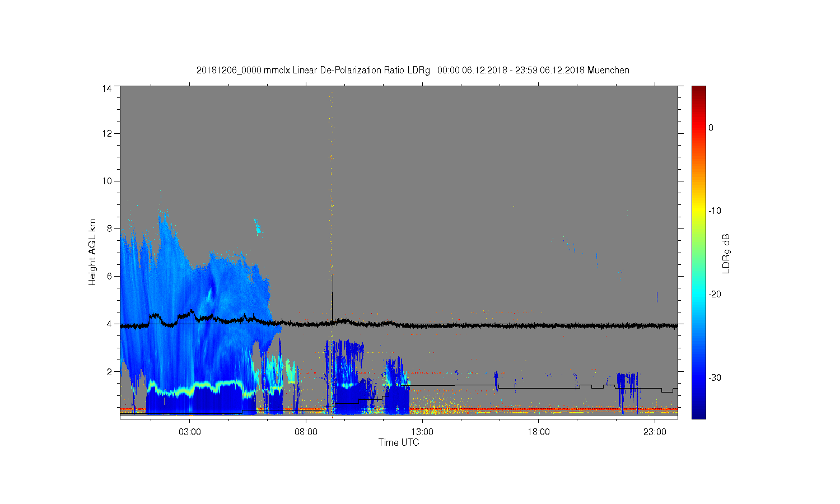Click the height tick label 14
The height and width of the screenshot is (504, 840).
[106, 88]
